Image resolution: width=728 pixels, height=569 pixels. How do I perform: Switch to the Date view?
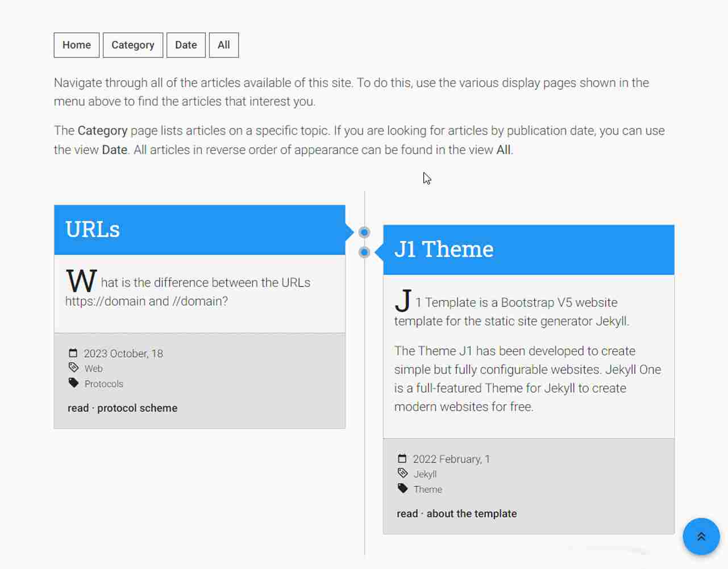186,45
